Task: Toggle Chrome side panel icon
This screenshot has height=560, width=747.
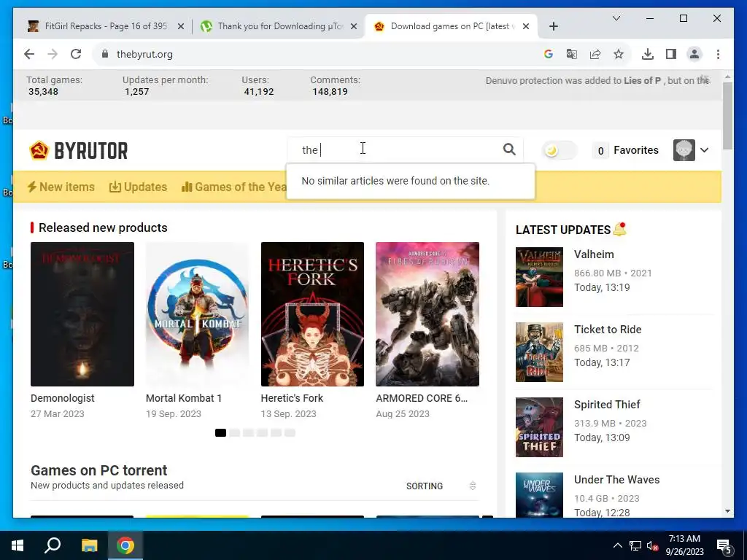Action: 671,54
